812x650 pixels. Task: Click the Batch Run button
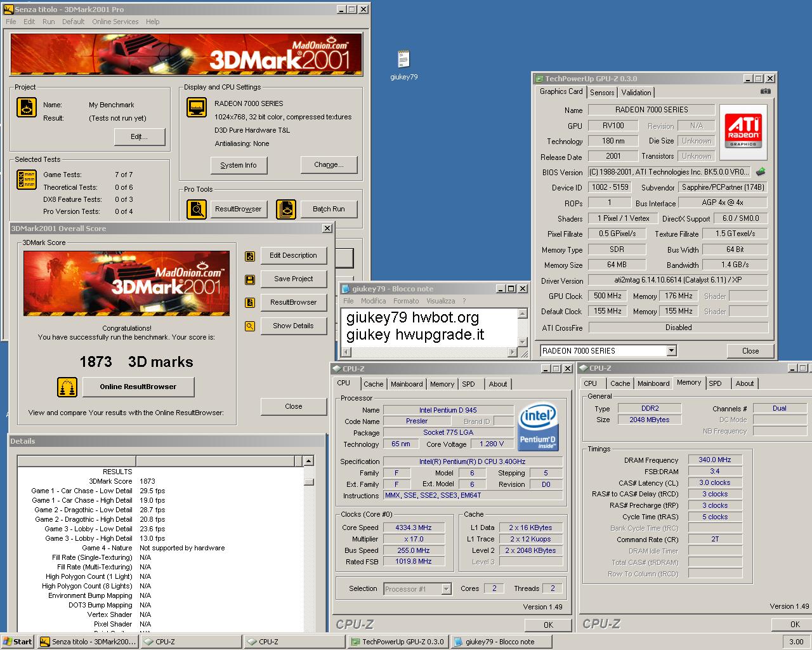329,209
